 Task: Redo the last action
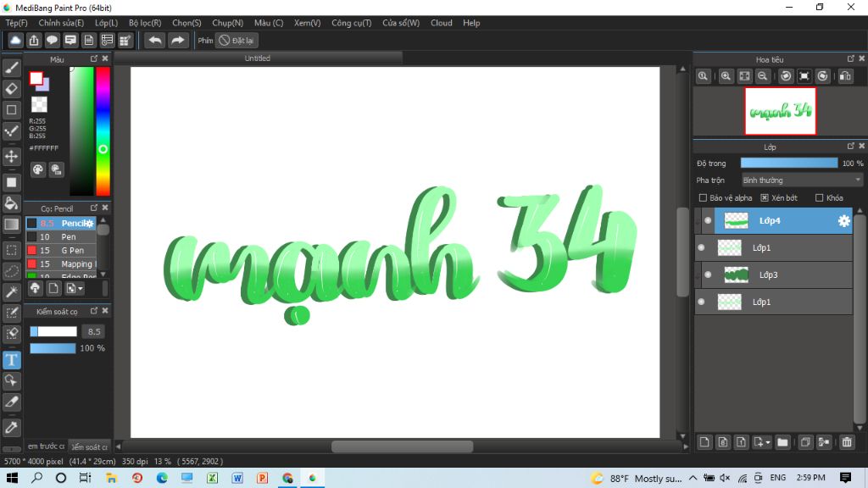pos(178,41)
